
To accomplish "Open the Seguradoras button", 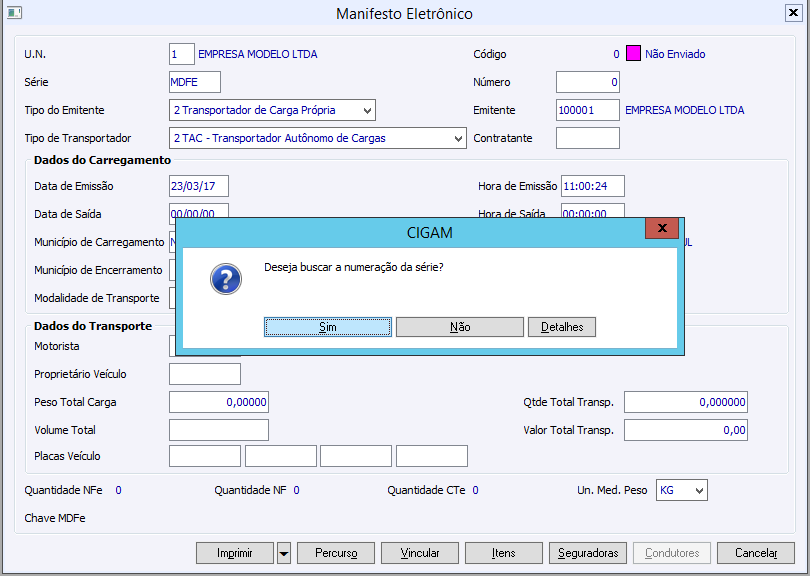I will [590, 553].
